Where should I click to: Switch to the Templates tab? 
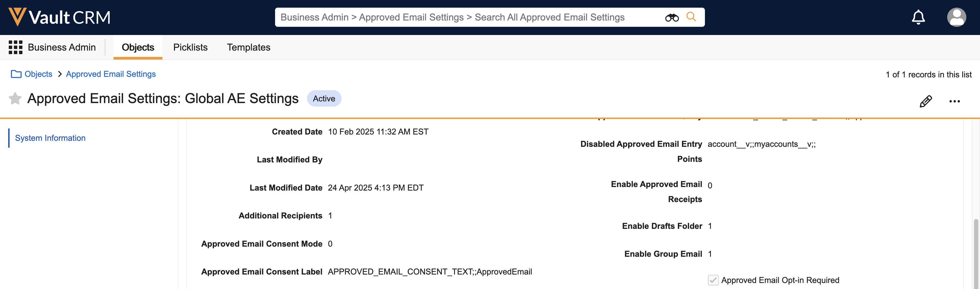tap(249, 47)
